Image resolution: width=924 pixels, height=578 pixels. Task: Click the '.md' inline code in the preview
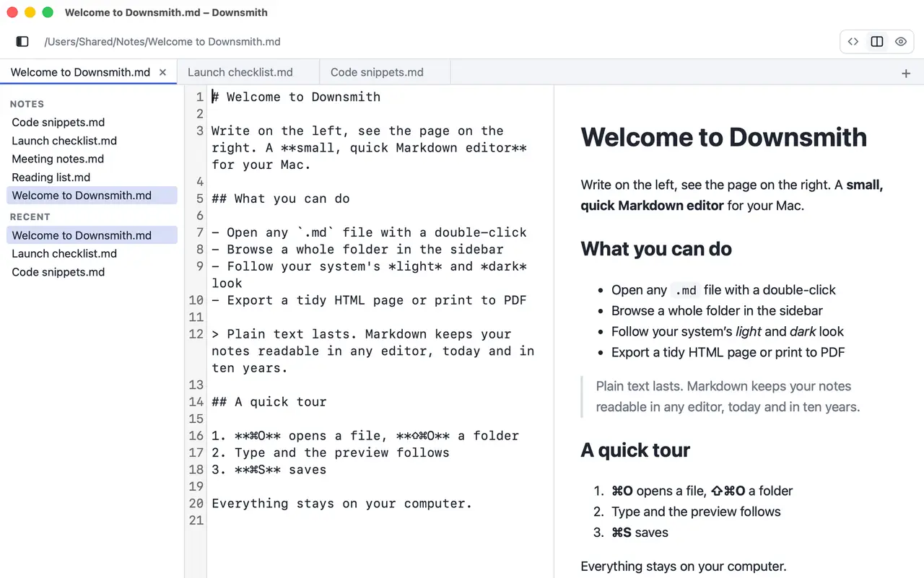click(x=684, y=290)
